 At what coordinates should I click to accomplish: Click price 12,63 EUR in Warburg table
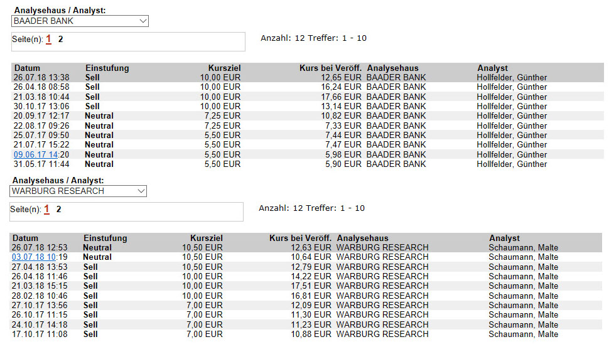click(311, 247)
